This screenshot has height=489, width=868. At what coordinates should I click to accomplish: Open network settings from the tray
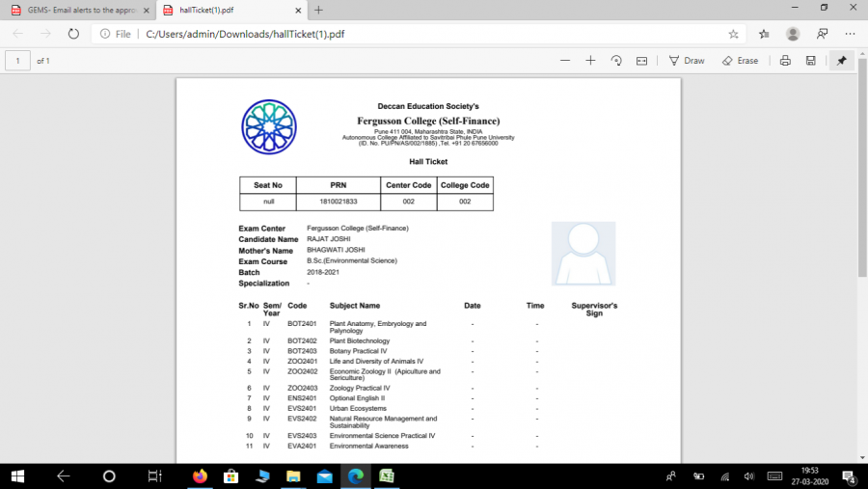click(724, 476)
